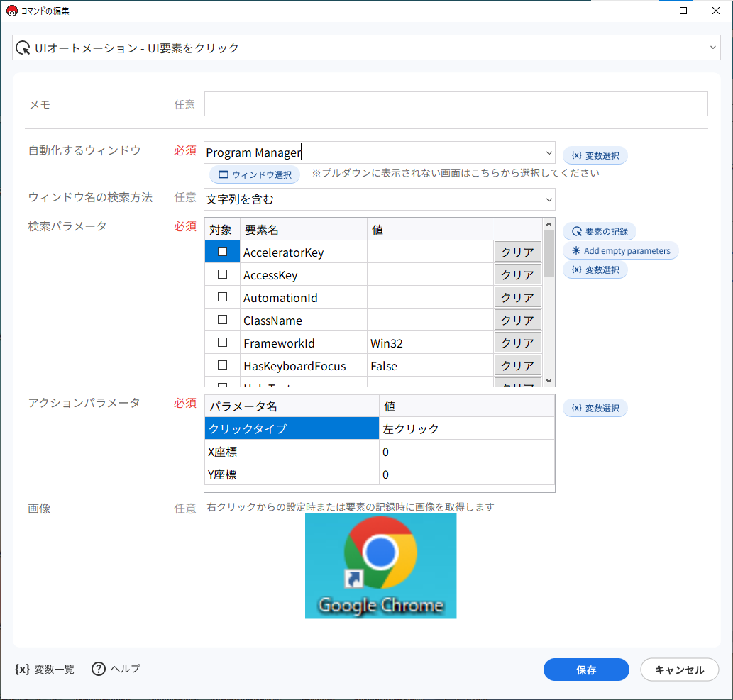Click the ClassName element name cell
Viewport: 733px width, 700px height.
coord(304,321)
